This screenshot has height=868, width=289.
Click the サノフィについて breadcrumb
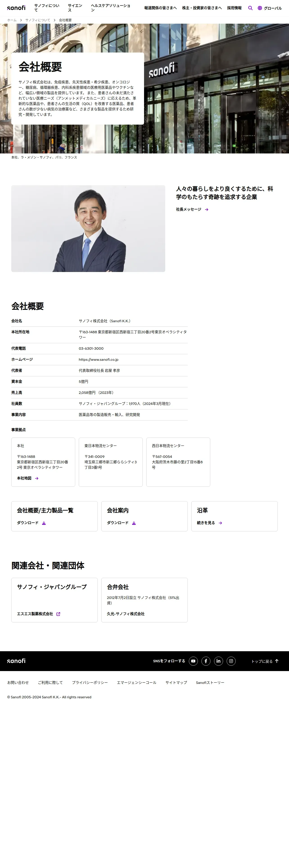point(38,20)
